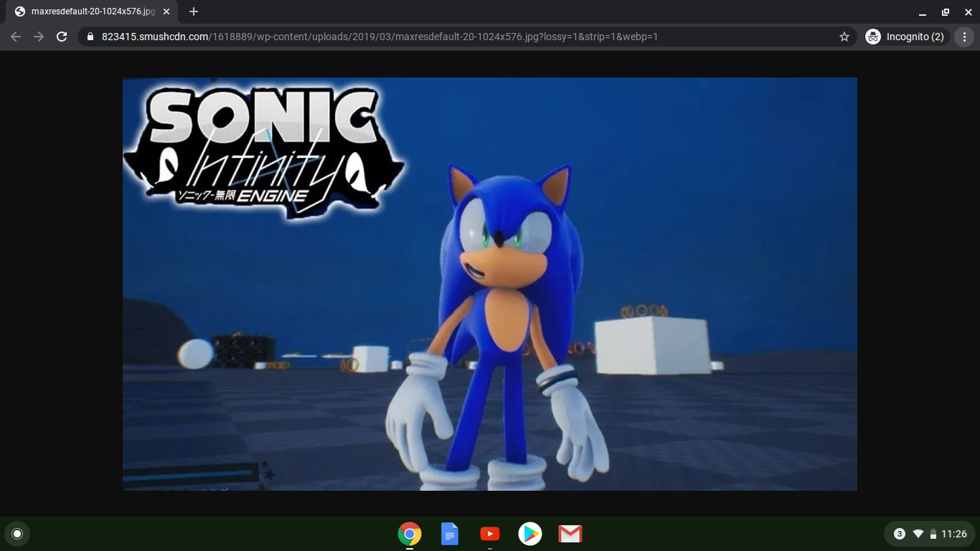980x551 pixels.
Task: Check battery status in the system tray
Action: [933, 534]
